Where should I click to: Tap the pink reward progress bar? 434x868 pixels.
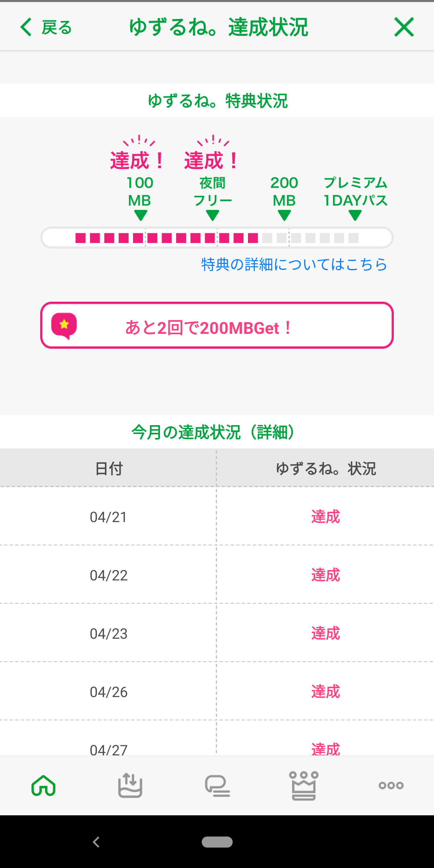[217, 238]
